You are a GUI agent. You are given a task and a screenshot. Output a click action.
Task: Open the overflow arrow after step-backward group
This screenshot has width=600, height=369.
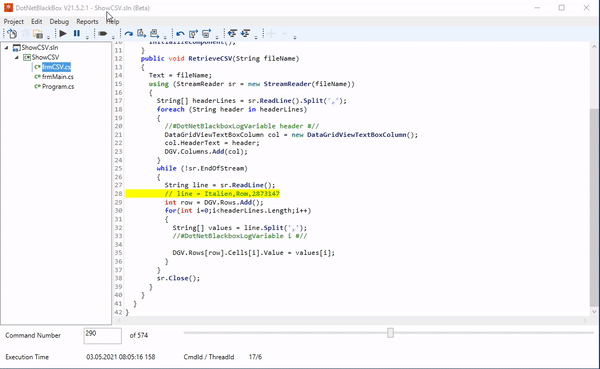pos(217,37)
